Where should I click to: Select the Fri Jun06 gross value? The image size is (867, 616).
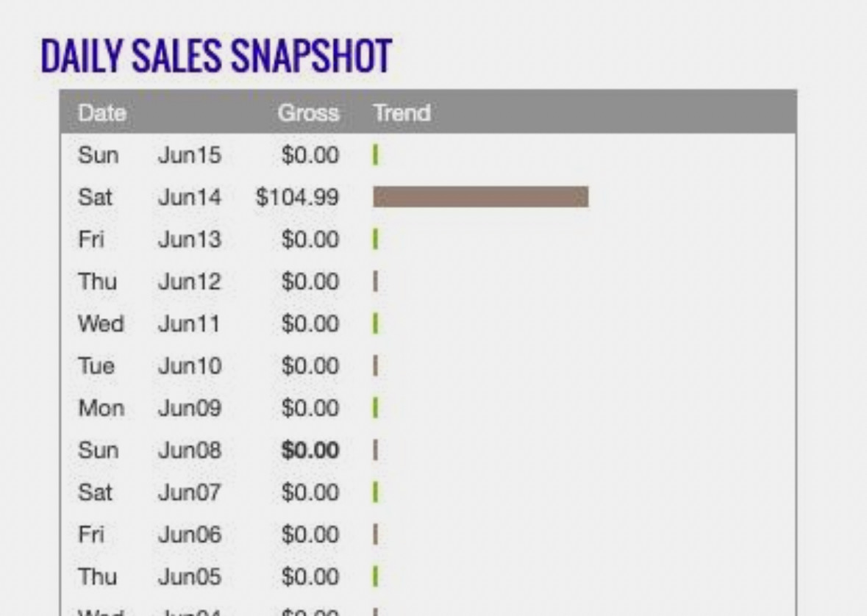(310, 534)
